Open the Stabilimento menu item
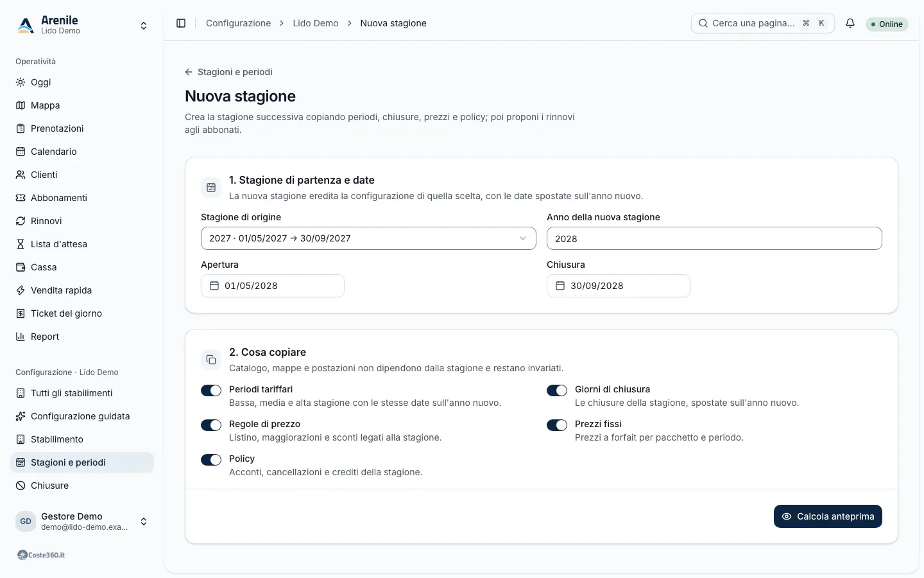924x578 pixels. click(x=82, y=439)
